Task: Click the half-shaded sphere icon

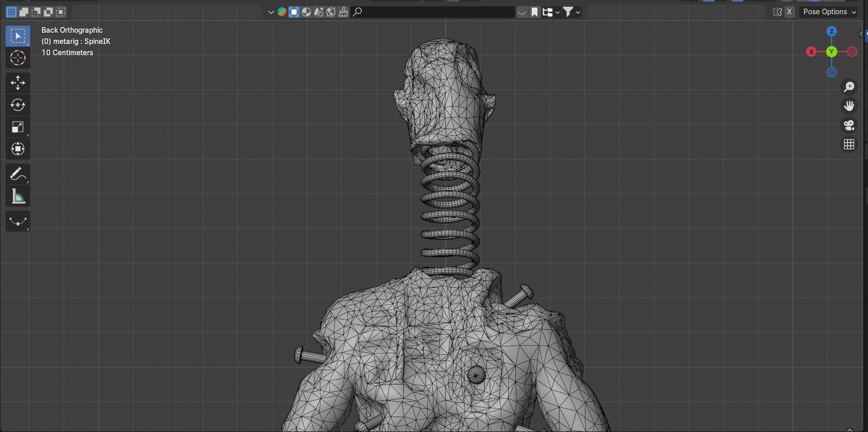Action: coord(307,12)
